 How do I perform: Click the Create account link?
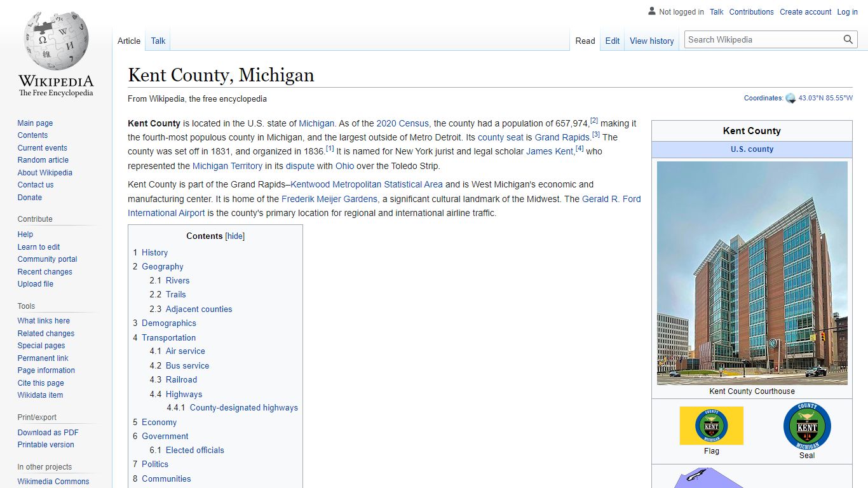click(x=806, y=12)
